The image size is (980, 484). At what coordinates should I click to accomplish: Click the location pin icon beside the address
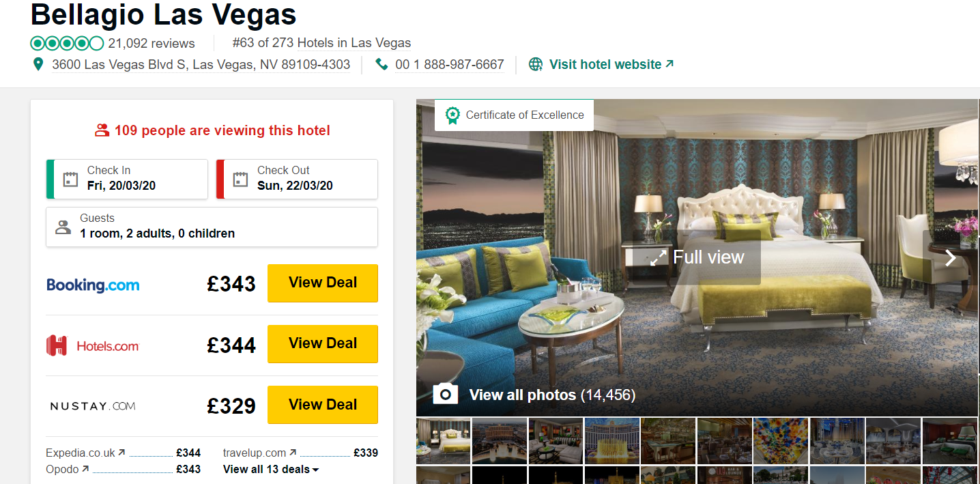click(39, 64)
